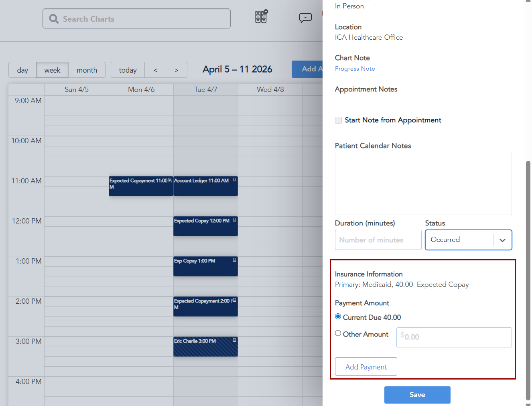Open the chat messages icon
This screenshot has width=532, height=406.
[x=305, y=18]
